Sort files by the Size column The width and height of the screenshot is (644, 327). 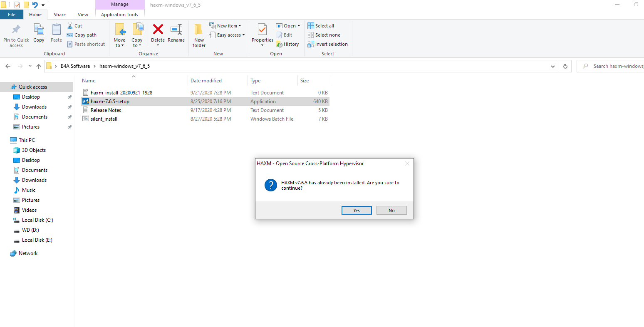305,81
